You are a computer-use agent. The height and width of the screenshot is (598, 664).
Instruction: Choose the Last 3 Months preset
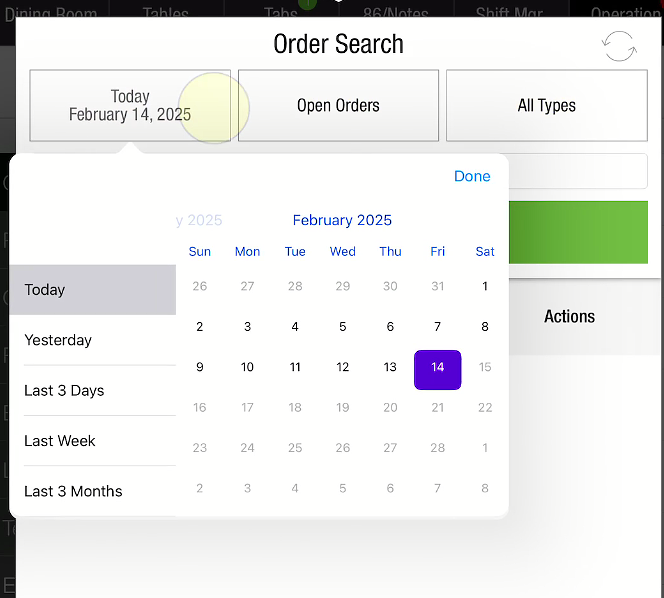coord(93,491)
